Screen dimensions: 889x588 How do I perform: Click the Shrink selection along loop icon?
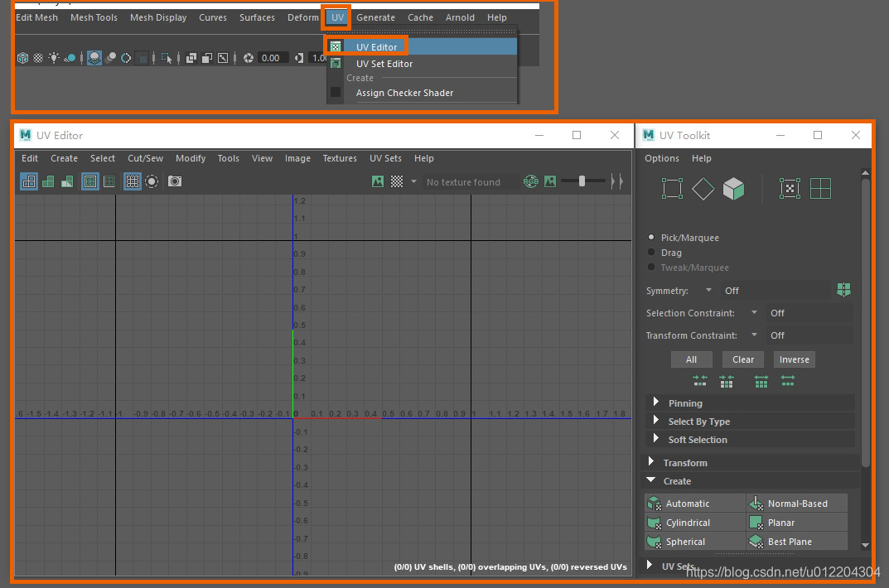pyautogui.click(x=727, y=381)
